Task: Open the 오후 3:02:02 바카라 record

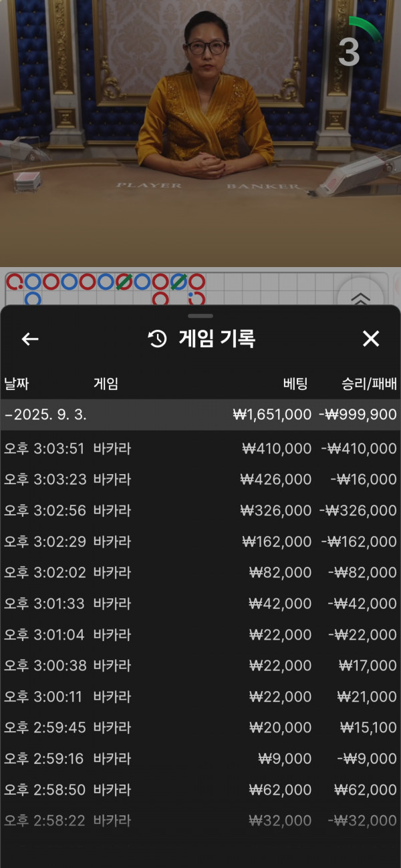Action: point(200,573)
